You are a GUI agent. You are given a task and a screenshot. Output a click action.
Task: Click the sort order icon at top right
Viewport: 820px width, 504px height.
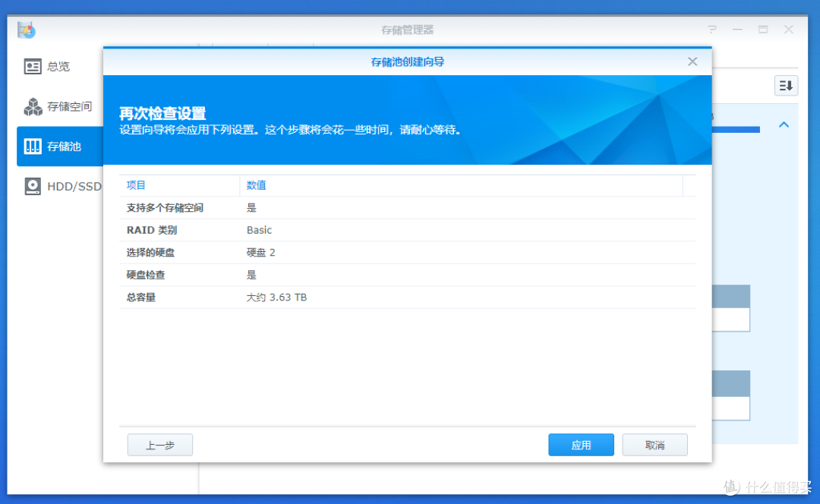tap(786, 86)
